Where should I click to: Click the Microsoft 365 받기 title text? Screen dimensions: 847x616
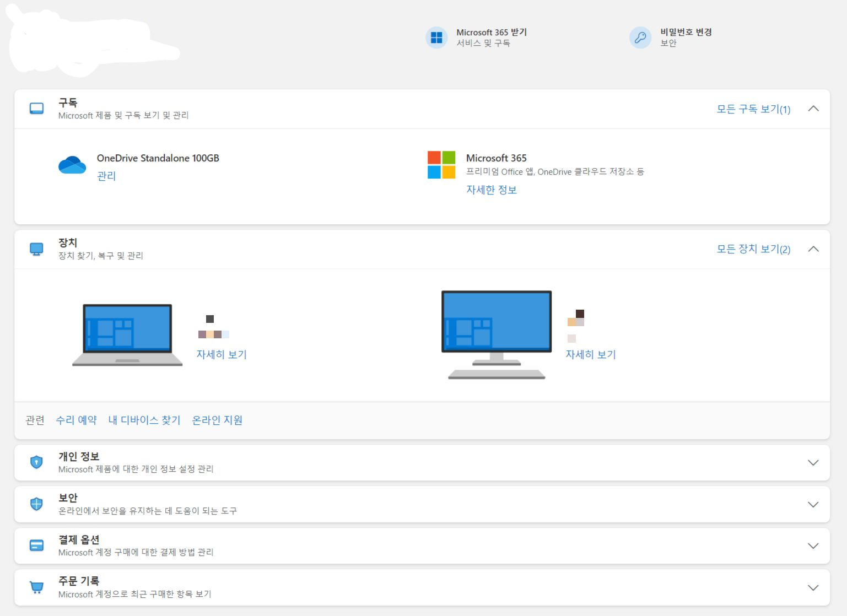pos(492,33)
